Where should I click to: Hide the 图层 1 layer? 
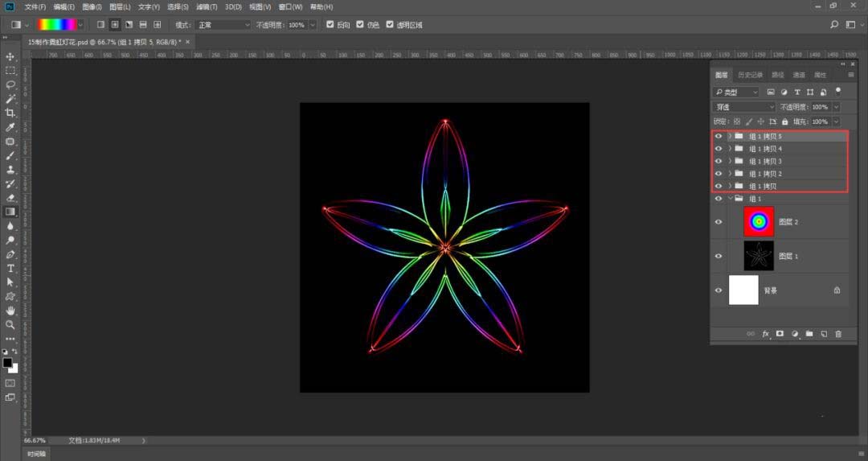(x=719, y=256)
